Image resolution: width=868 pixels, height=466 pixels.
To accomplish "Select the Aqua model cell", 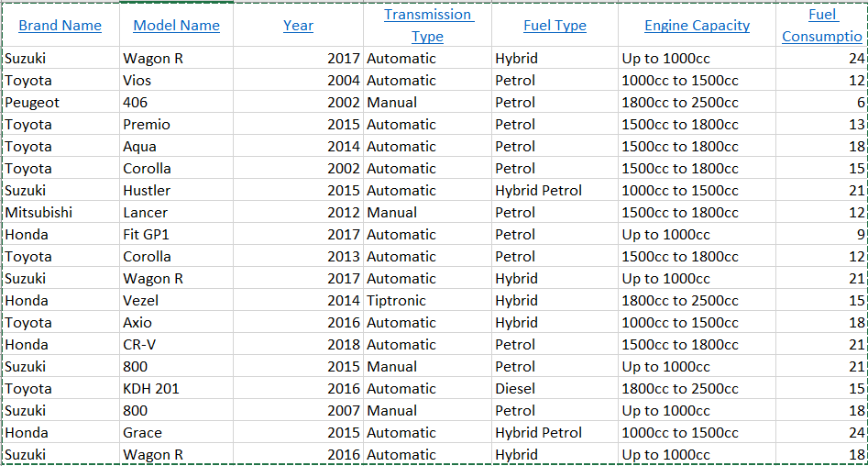I will point(177,146).
